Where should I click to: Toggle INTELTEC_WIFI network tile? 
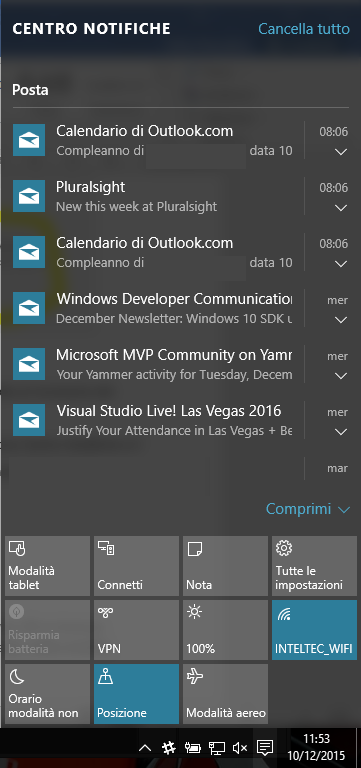314,630
